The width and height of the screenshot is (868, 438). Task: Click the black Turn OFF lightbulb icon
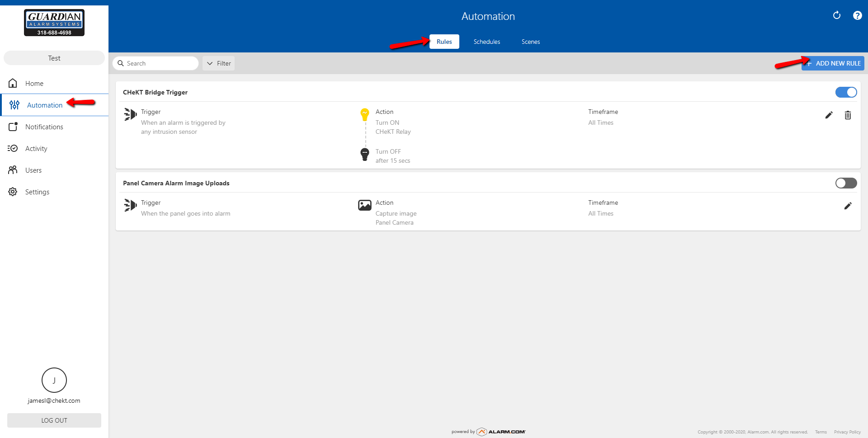pos(365,154)
